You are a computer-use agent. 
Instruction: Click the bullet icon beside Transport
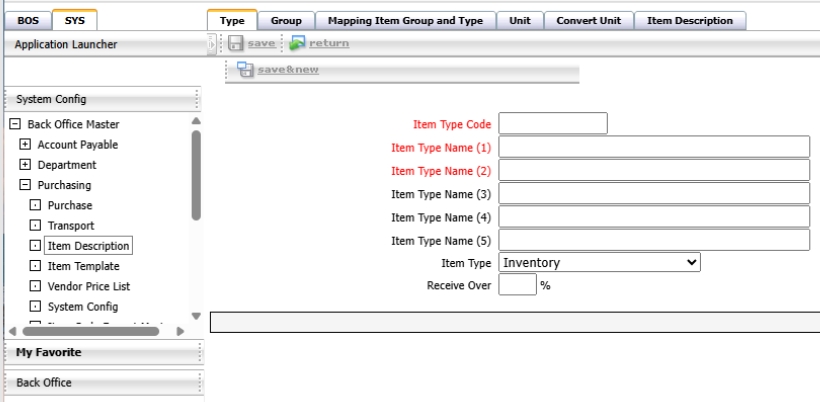coord(35,226)
